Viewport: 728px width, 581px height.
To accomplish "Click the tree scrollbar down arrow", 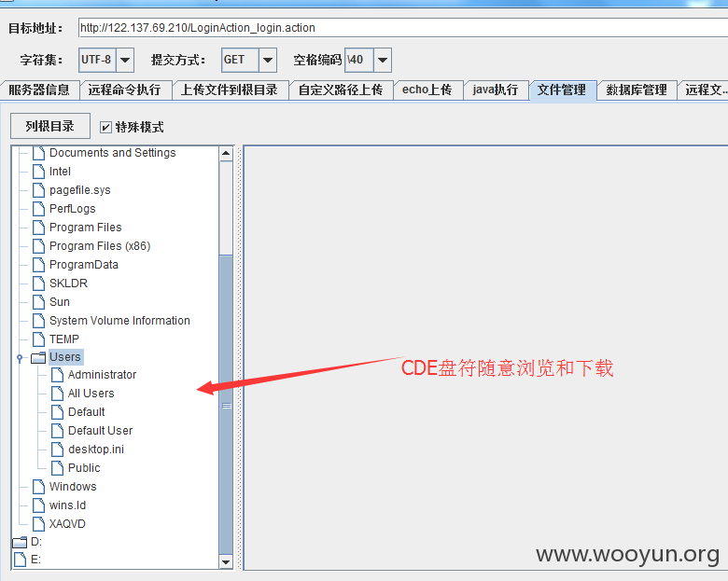I will 226,562.
